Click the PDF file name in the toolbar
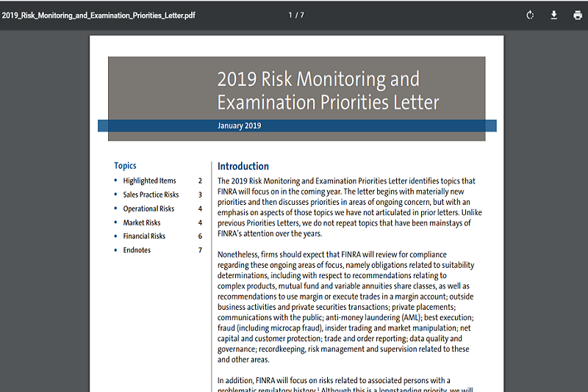The width and height of the screenshot is (588, 392). pos(98,15)
